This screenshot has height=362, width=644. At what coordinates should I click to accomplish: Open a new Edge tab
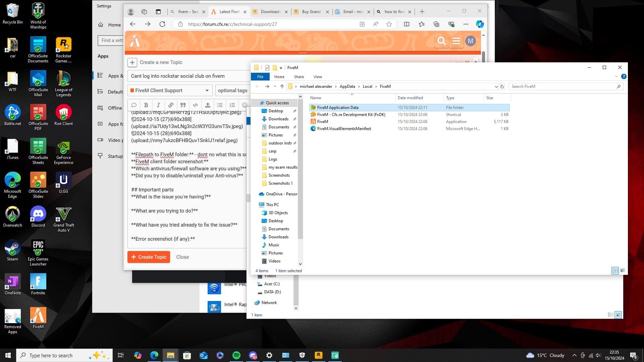click(422, 12)
